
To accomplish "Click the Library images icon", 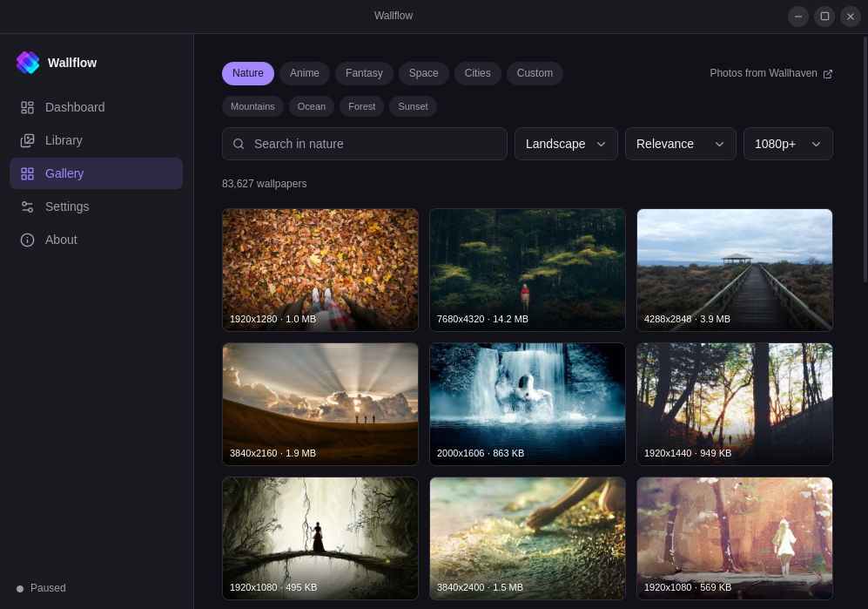I will (27, 141).
